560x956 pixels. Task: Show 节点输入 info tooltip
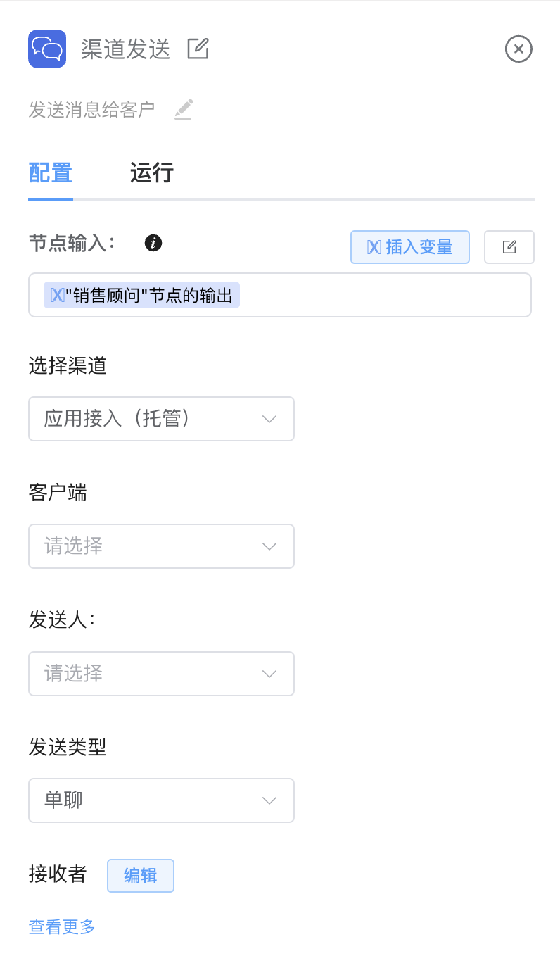tap(153, 244)
